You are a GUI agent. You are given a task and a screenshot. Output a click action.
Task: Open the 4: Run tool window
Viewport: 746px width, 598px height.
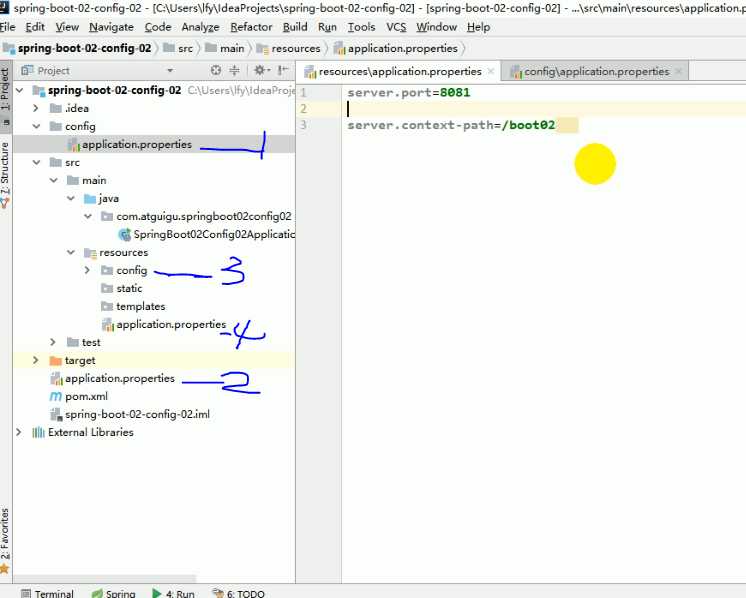173,593
